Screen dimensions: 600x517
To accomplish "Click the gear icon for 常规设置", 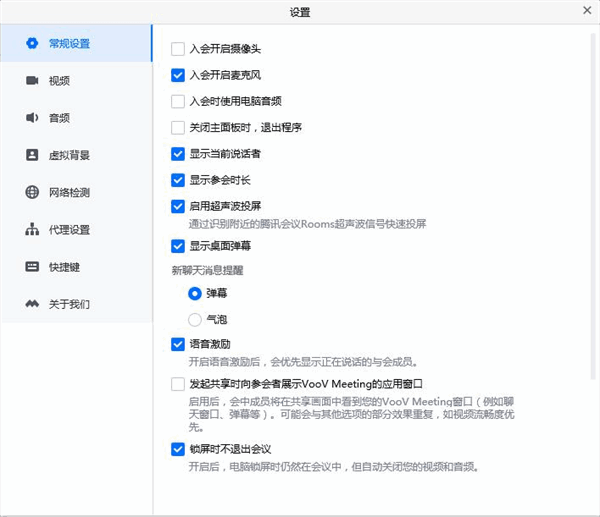I will pos(32,43).
